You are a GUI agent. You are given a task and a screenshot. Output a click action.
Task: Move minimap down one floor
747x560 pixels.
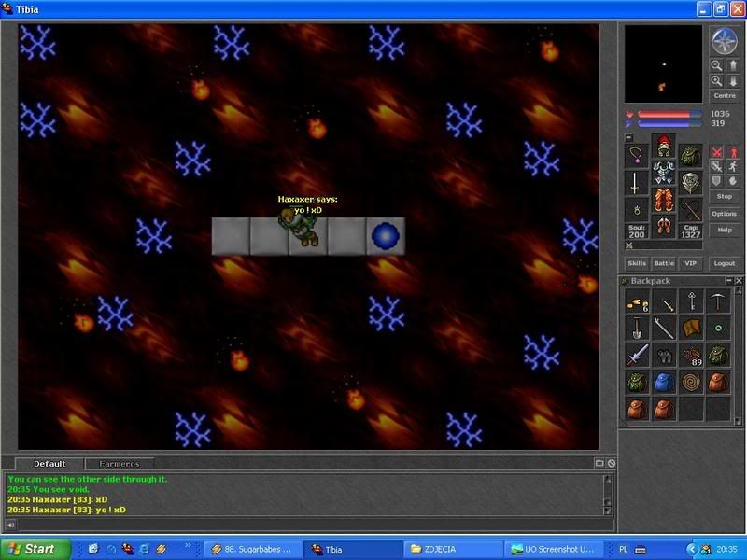733,81
